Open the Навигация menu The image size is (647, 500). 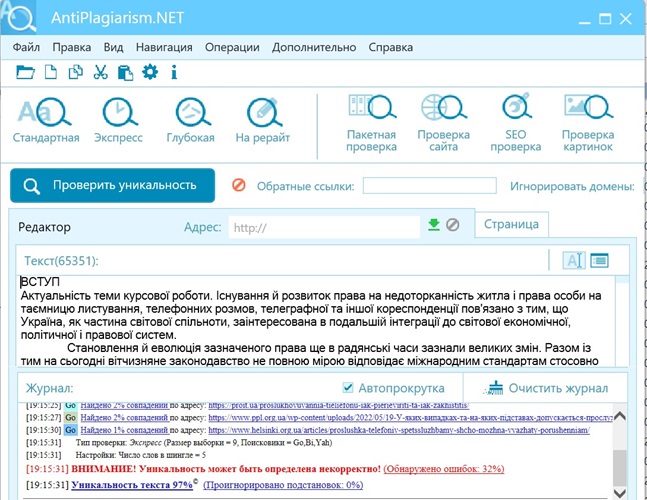(164, 47)
